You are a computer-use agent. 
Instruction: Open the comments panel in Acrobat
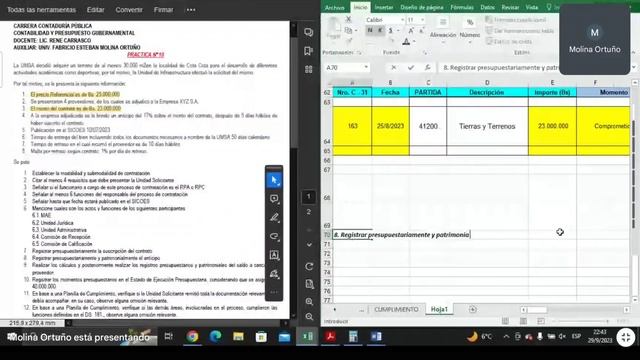pyautogui.click(x=309, y=32)
